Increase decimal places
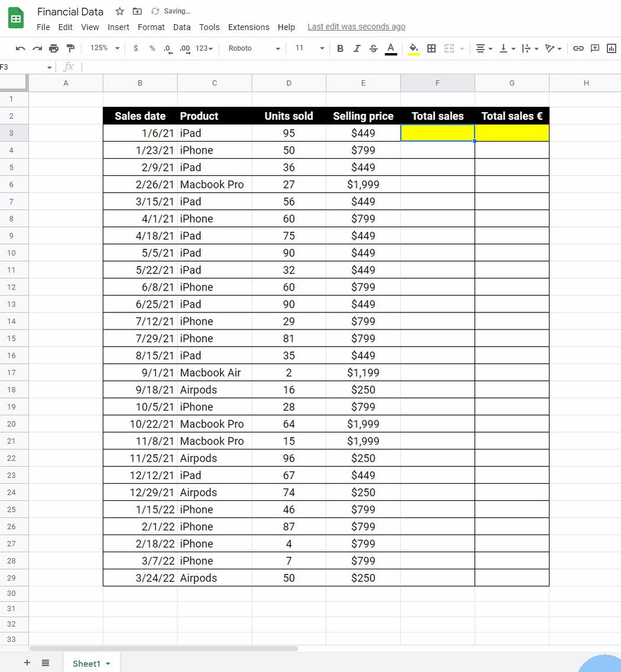 pos(186,49)
